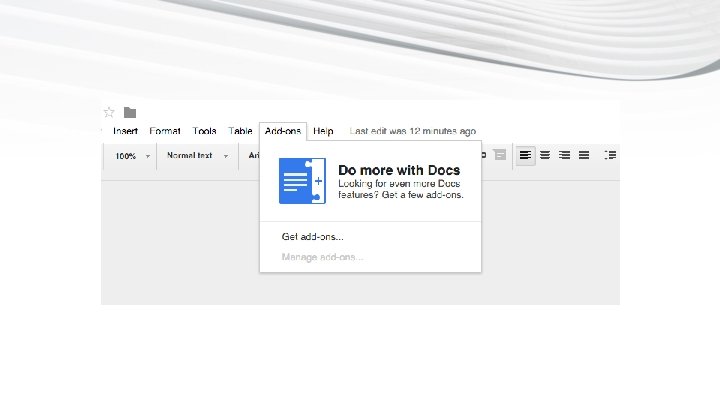Click the insert comment toolbar icon

[x=500, y=155]
